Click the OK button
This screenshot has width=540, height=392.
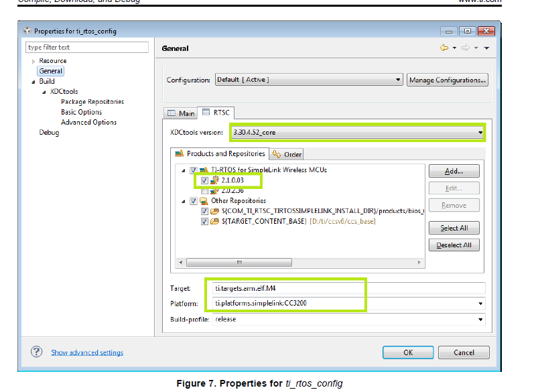tap(408, 352)
